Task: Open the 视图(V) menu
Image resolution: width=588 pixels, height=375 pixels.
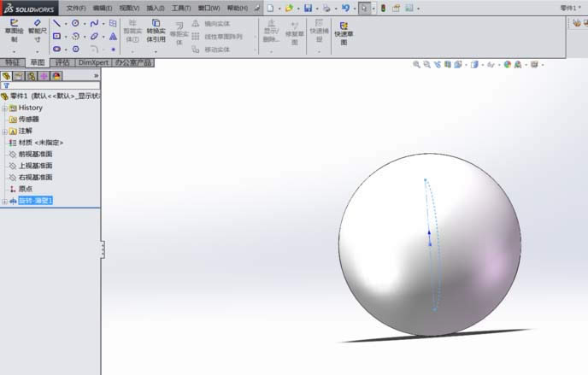Action: (129, 8)
